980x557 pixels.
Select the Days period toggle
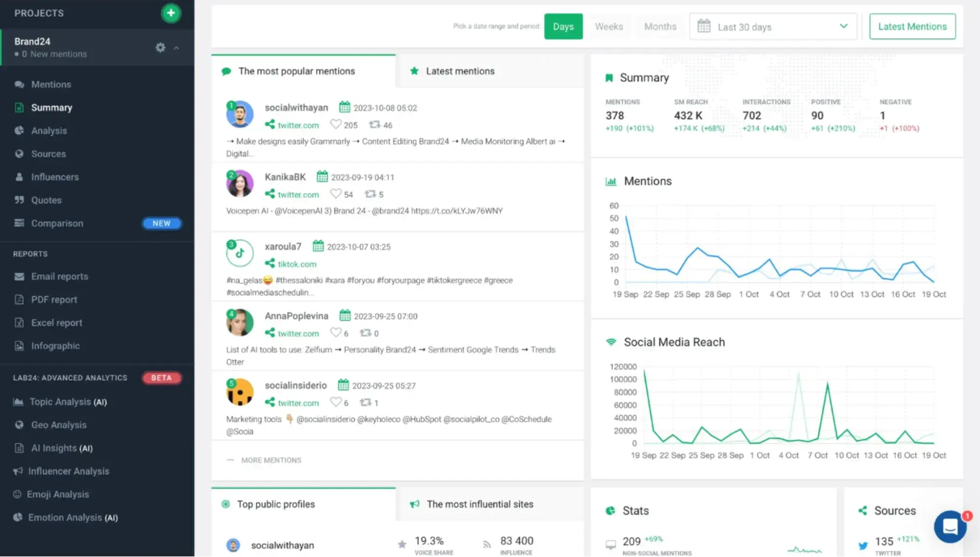[x=563, y=26]
